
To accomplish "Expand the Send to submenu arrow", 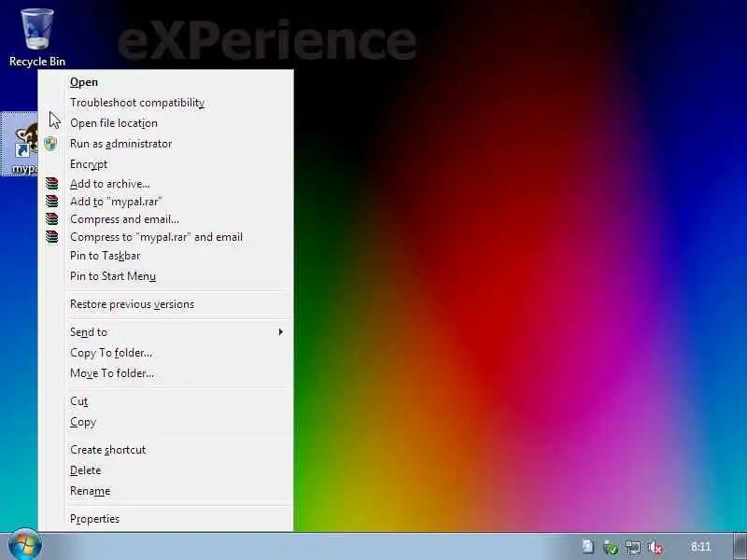I will [281, 331].
